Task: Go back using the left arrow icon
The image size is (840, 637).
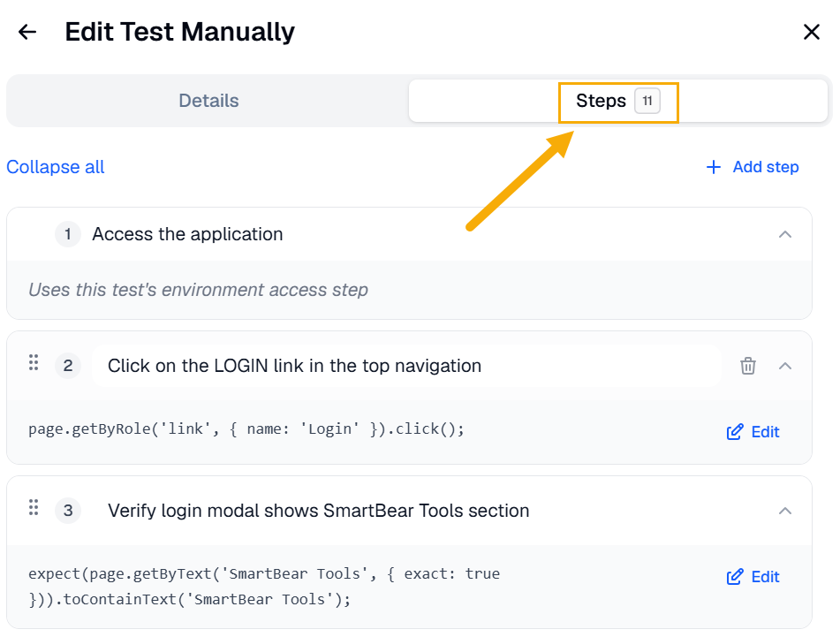Action: click(x=27, y=32)
